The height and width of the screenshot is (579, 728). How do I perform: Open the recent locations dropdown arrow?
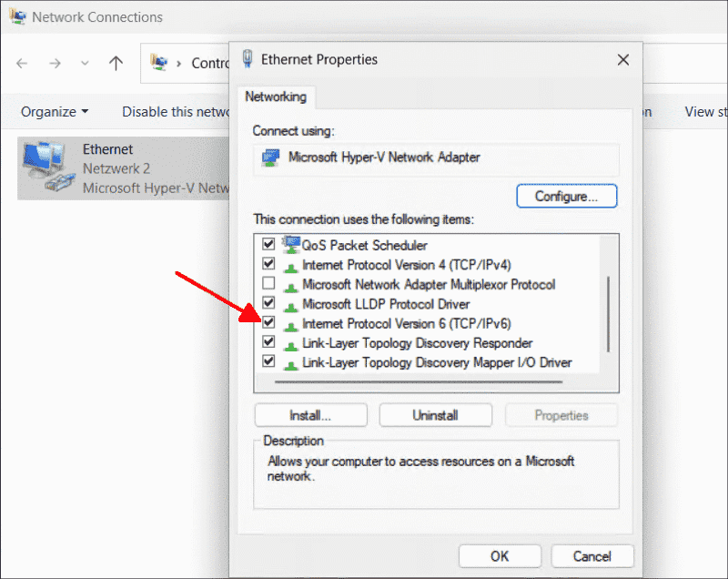tap(85, 63)
